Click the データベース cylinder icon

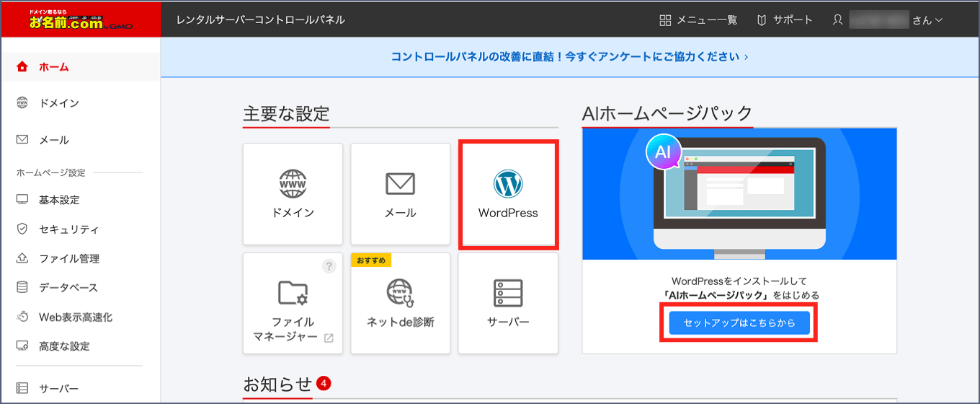coord(22,287)
